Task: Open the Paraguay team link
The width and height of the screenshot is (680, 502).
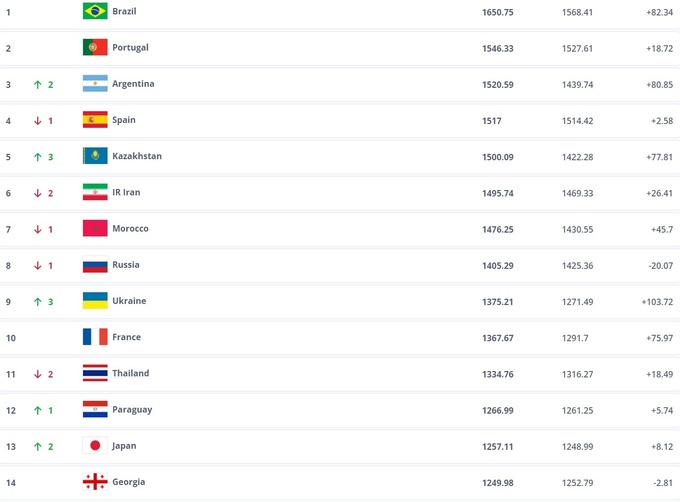Action: coord(131,409)
